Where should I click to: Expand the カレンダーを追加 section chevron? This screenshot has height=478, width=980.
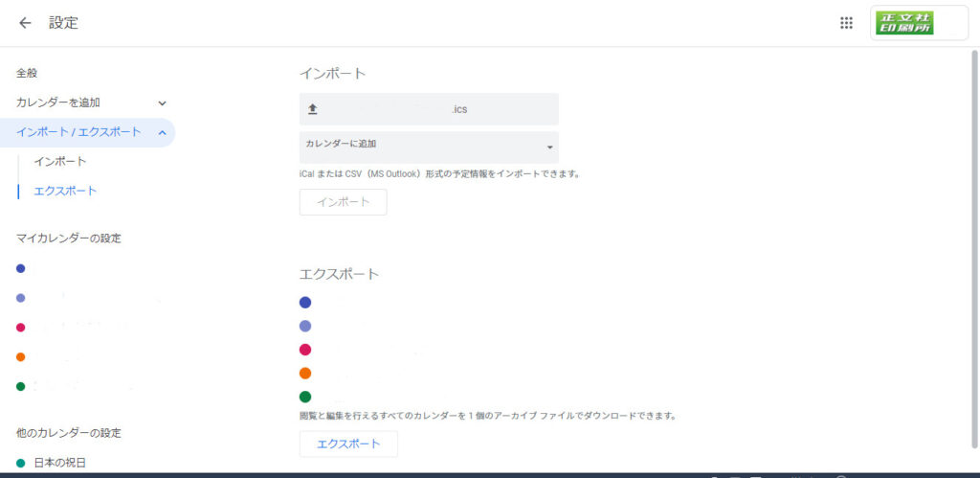pyautogui.click(x=162, y=102)
